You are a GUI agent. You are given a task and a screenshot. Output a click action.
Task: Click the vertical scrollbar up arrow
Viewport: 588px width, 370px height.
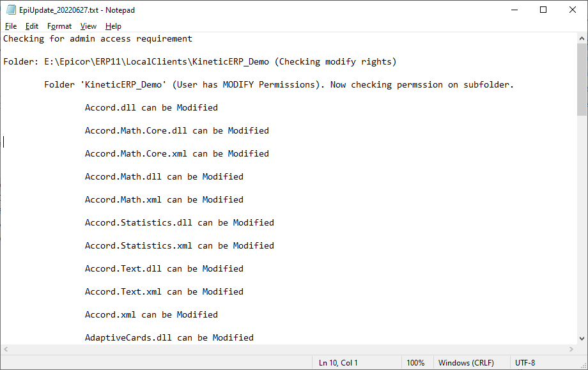pos(582,38)
